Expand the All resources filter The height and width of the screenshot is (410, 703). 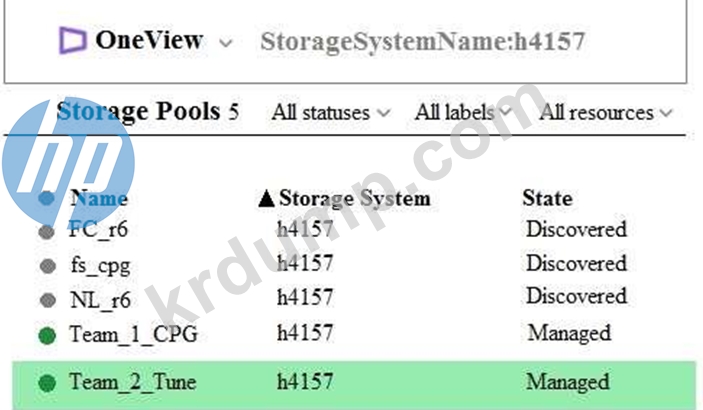coord(606,113)
